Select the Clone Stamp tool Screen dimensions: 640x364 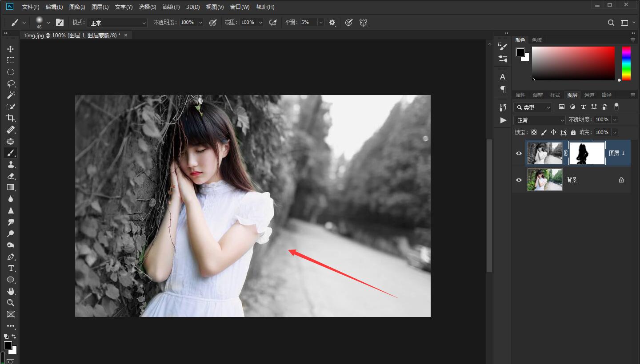pyautogui.click(x=11, y=164)
